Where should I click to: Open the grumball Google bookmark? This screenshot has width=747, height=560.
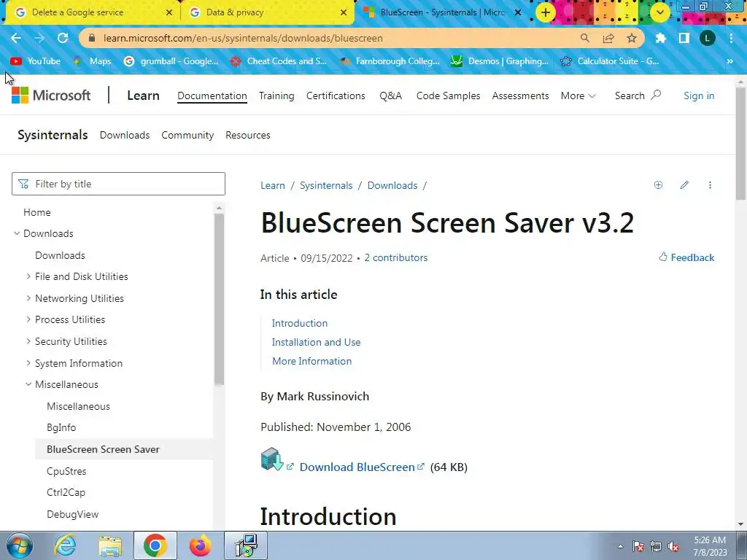point(171,61)
